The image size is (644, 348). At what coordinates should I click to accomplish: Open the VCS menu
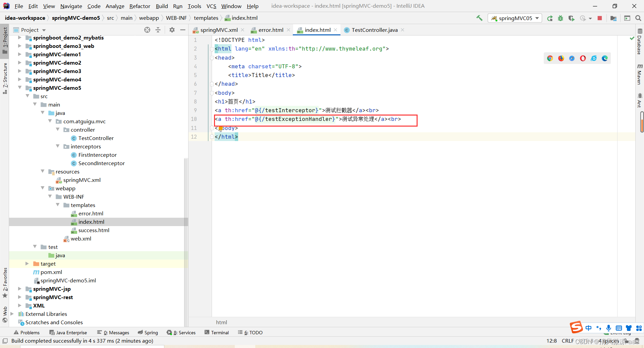pos(211,6)
